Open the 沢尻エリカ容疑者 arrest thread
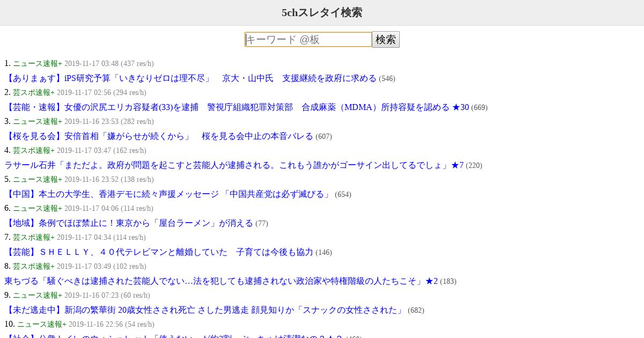 point(237,107)
